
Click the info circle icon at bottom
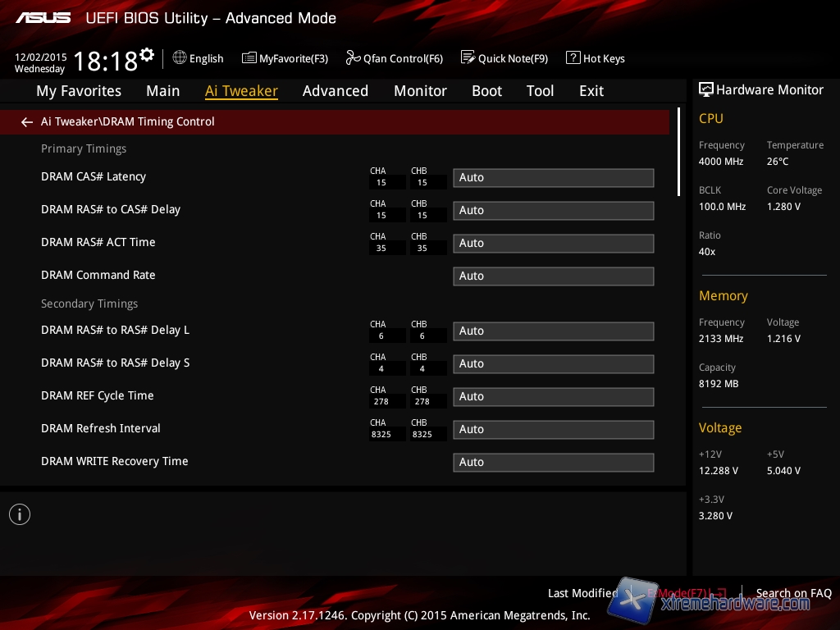click(x=20, y=514)
